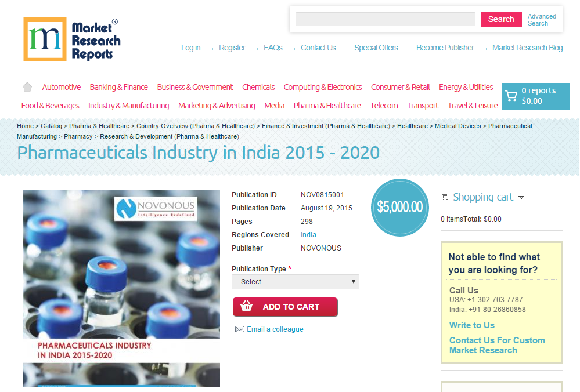Image resolution: width=580 pixels, height=392 pixels.
Task: Click Catalog in breadcrumb
Action: (x=52, y=126)
